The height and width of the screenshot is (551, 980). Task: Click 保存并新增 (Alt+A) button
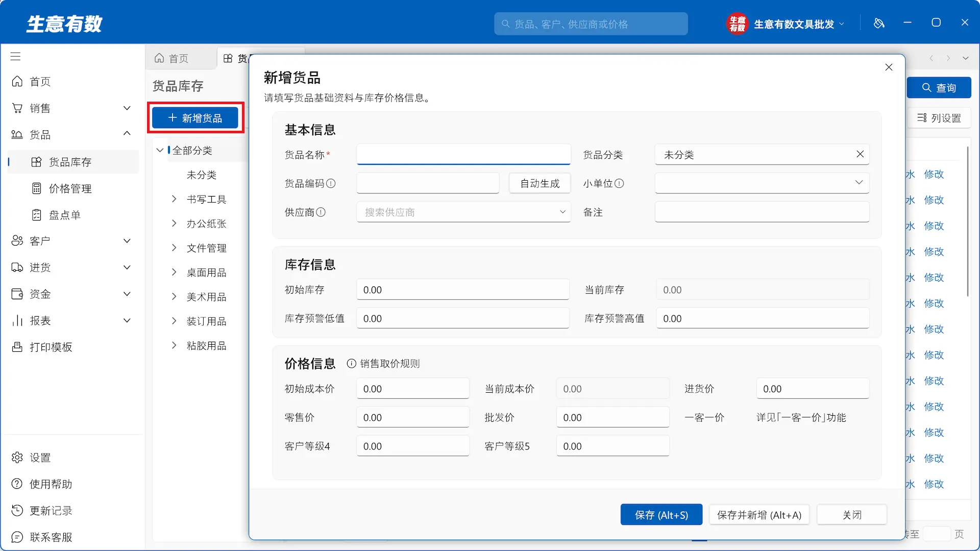point(759,515)
